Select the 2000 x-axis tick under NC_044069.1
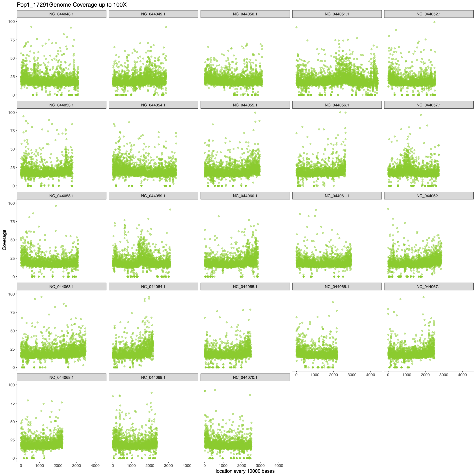This screenshot has width=476, height=476. (x=150, y=466)
